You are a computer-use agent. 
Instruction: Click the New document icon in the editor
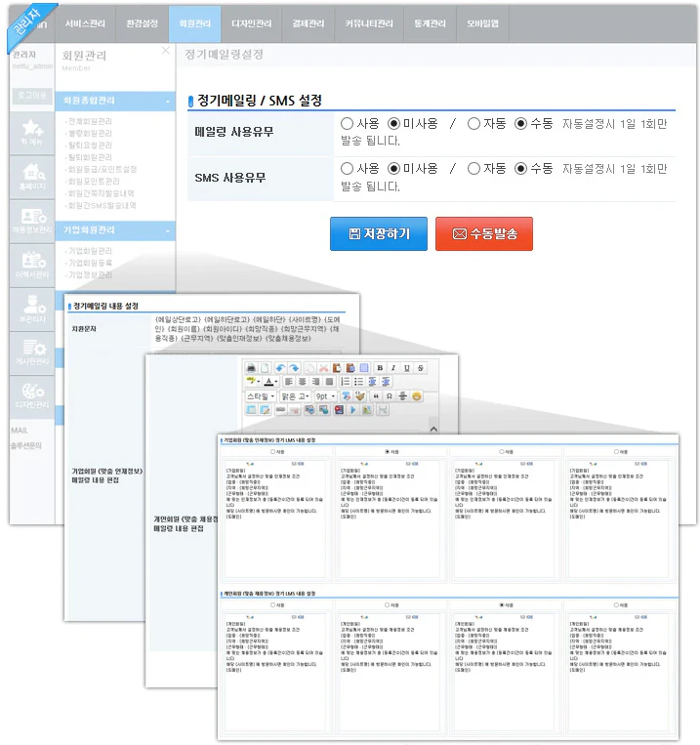tap(266, 368)
